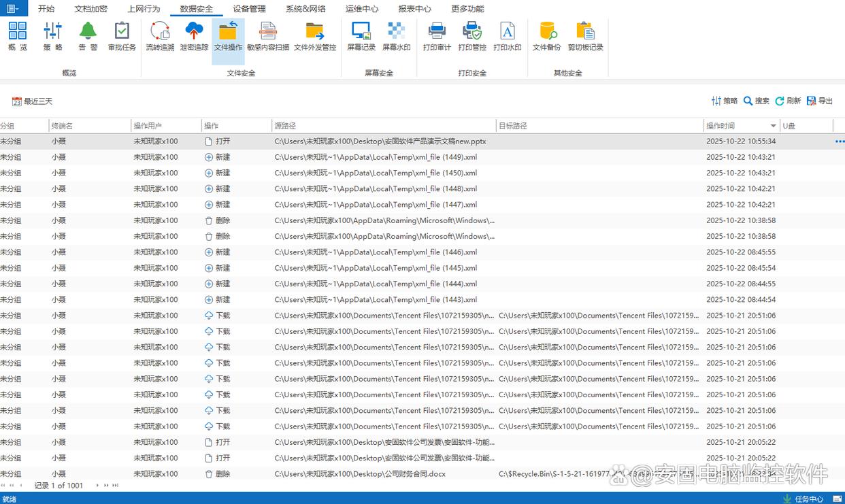The height and width of the screenshot is (504, 845).
Task: Click the 操作时间 column sort arrow
Action: point(773,126)
